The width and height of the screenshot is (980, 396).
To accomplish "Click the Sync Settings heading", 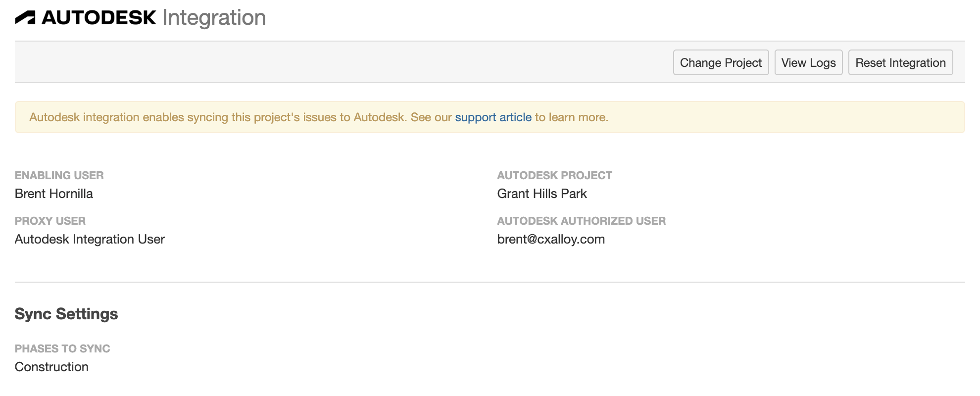I will [x=66, y=314].
